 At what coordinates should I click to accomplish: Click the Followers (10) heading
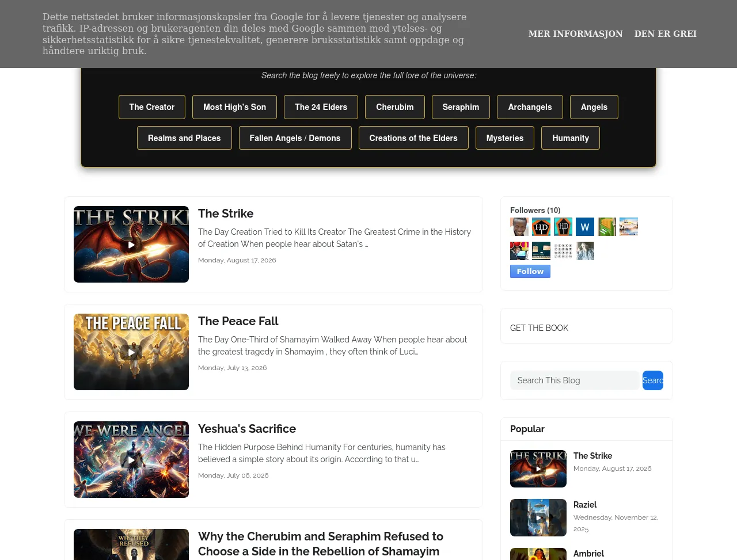coord(535,210)
